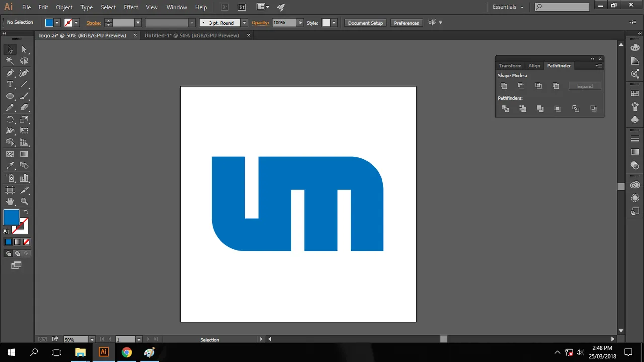The image size is (644, 362).
Task: Pick the Blend tool
Action: click(24, 166)
